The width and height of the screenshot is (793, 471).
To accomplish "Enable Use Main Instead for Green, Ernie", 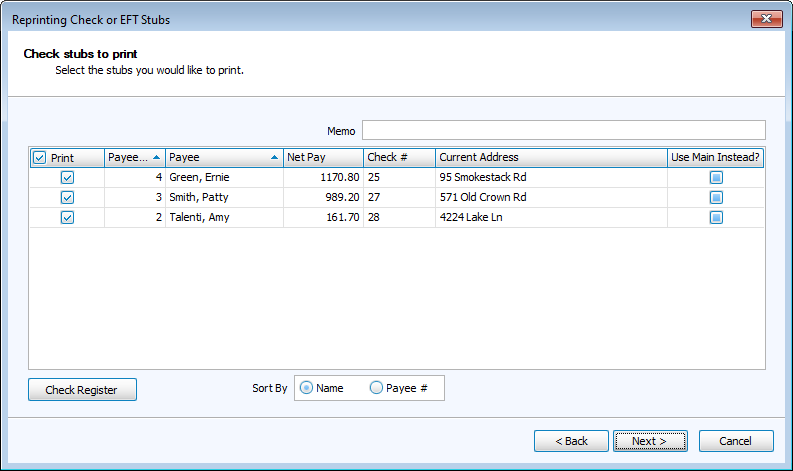I will (x=716, y=177).
